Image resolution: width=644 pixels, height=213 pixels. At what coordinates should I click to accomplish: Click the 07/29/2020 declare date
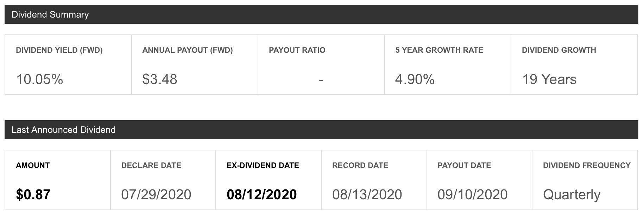coord(156,195)
